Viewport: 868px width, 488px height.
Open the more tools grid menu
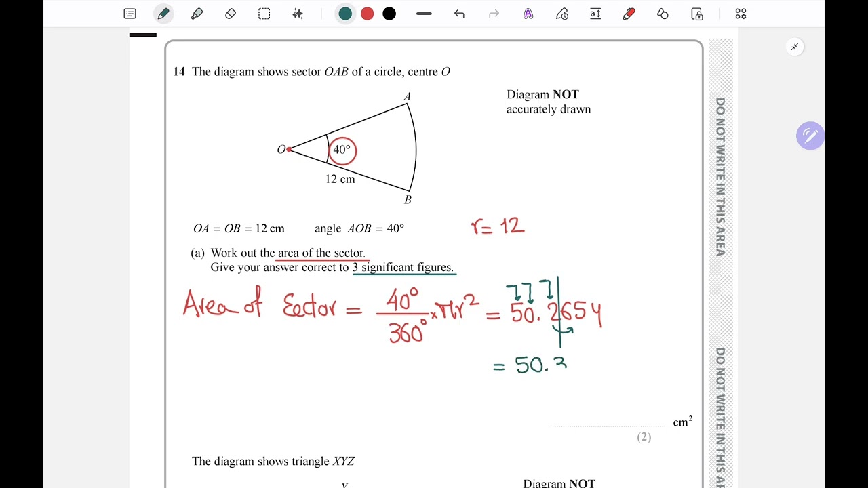click(x=741, y=14)
